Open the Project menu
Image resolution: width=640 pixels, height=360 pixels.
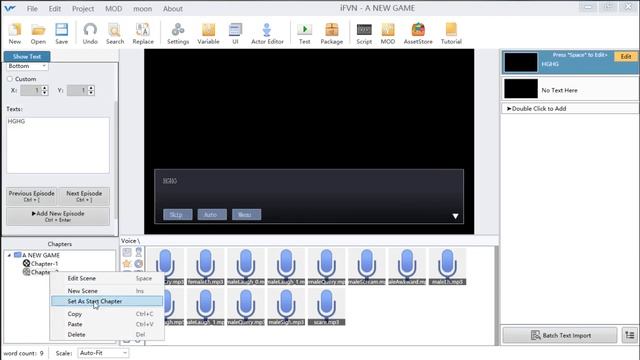(x=83, y=9)
